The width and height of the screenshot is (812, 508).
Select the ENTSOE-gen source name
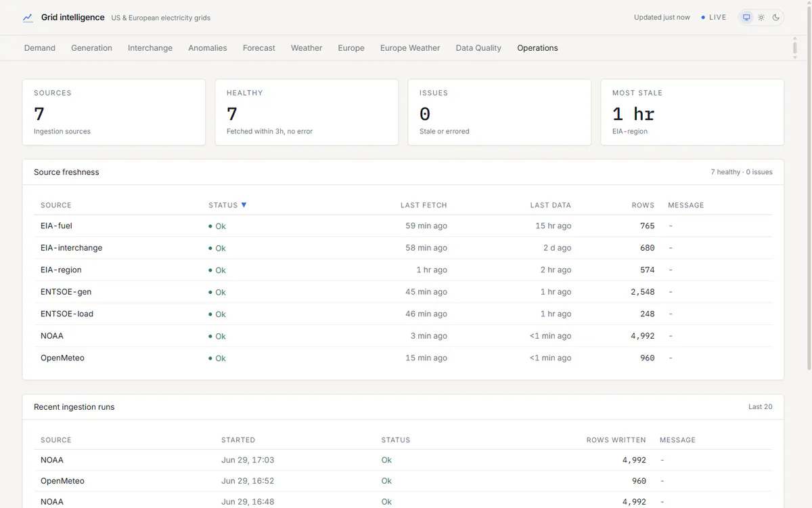pos(66,292)
